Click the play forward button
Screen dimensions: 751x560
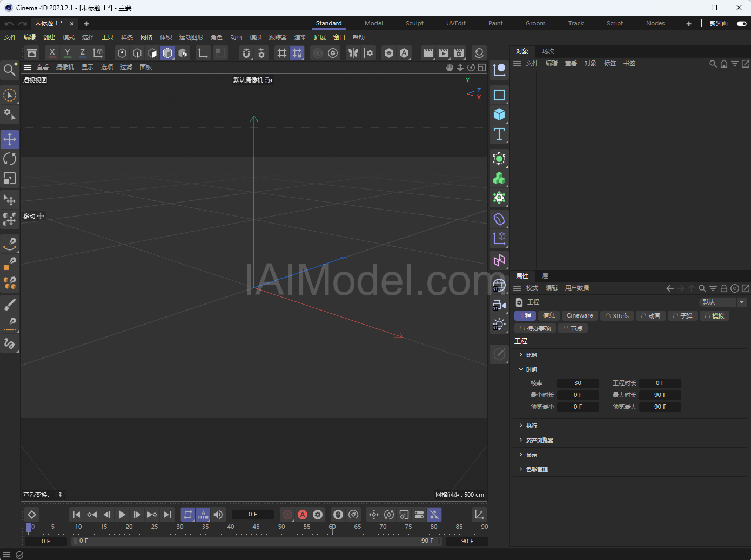point(122,515)
